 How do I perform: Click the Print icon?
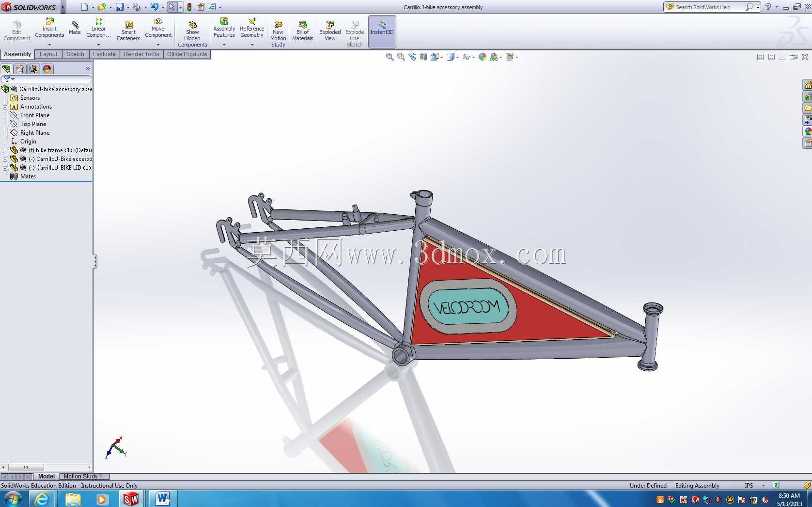point(137,7)
